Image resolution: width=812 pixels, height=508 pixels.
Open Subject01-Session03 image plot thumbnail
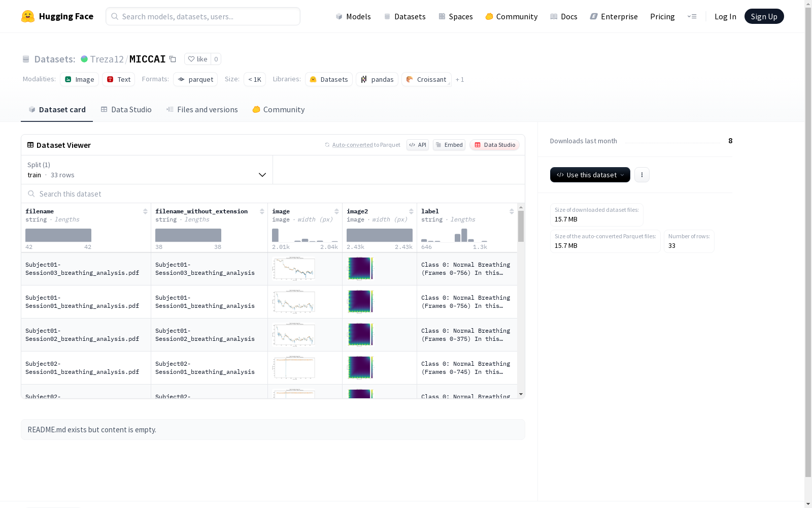294,269
